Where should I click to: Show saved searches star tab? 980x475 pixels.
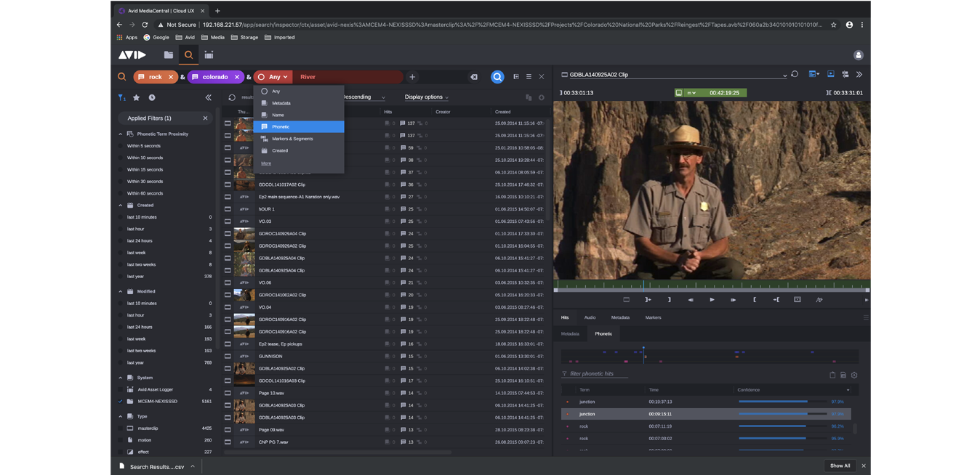(136, 97)
